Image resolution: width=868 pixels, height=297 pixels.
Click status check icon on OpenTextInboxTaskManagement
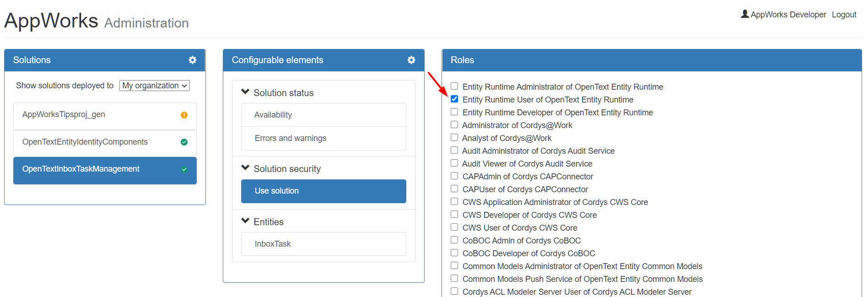(184, 169)
